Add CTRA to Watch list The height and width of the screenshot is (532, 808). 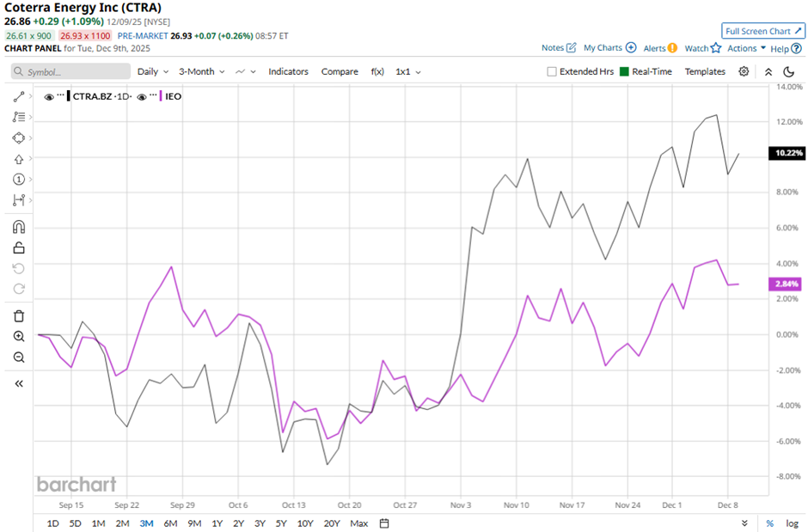point(703,48)
